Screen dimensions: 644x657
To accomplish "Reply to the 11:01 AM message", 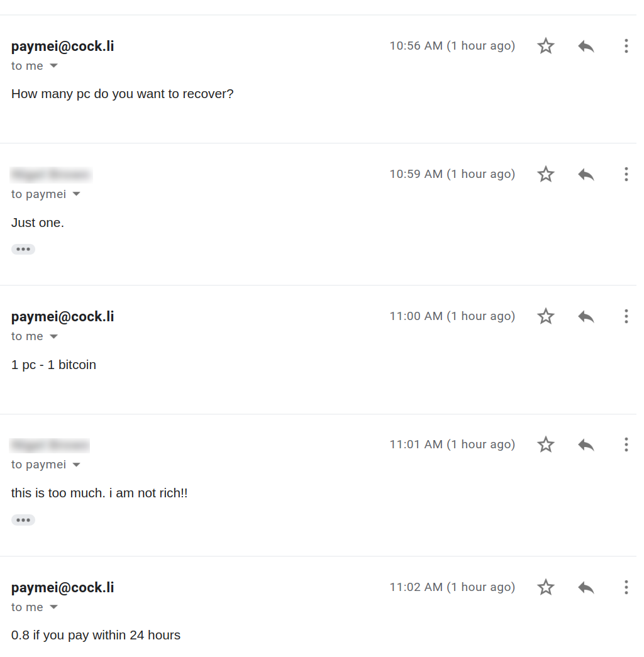I will pos(586,444).
